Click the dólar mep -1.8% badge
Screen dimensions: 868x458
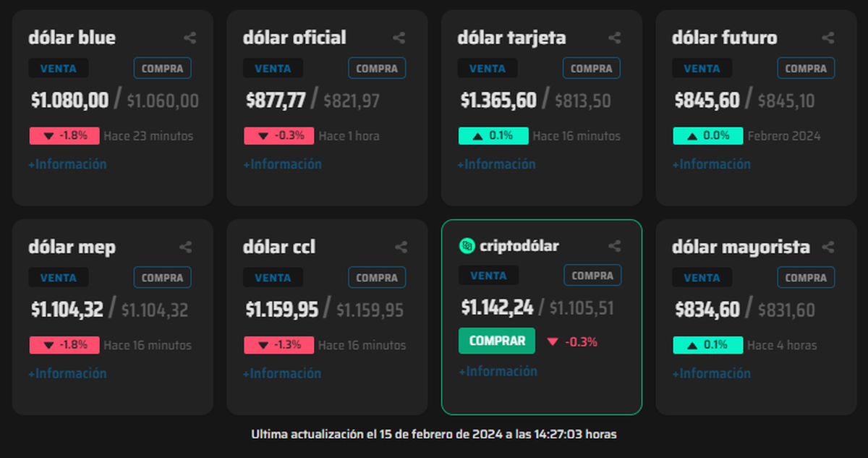[x=64, y=345]
